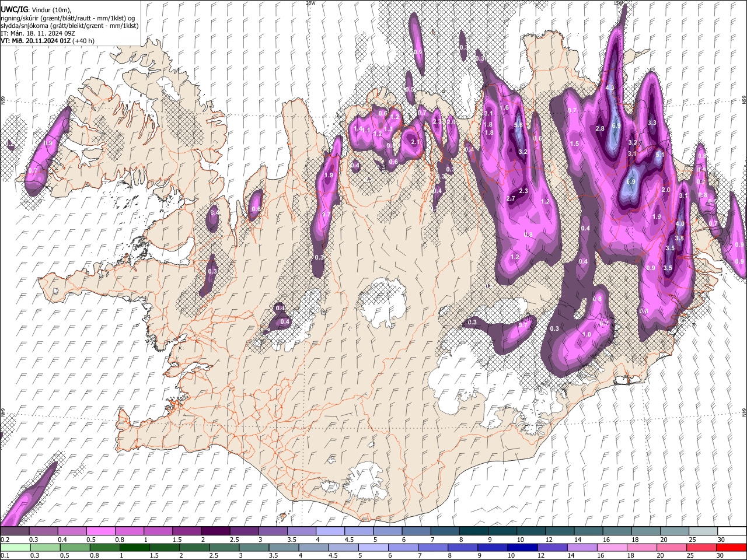Click the 3.8 precipitation value on the map
This screenshot has height=560, width=747.
pyautogui.click(x=679, y=238)
